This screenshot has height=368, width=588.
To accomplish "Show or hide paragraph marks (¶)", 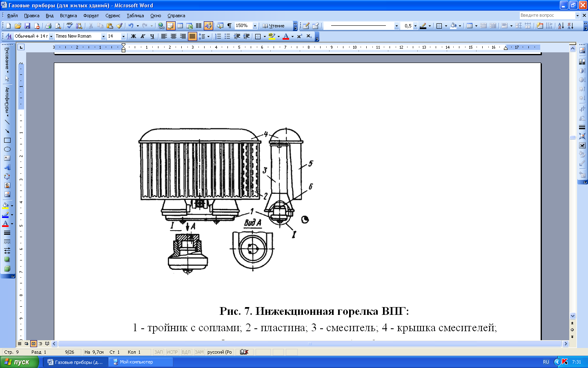I will pos(229,26).
